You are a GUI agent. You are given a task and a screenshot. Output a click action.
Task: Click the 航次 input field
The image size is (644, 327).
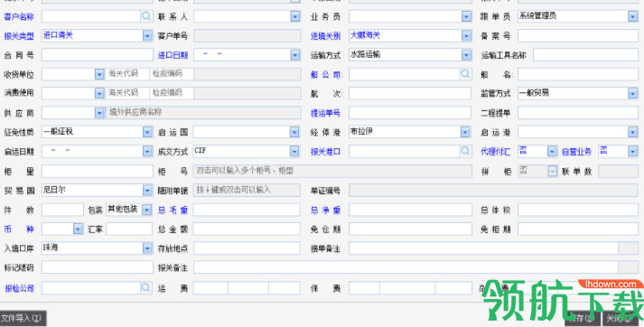pos(410,93)
